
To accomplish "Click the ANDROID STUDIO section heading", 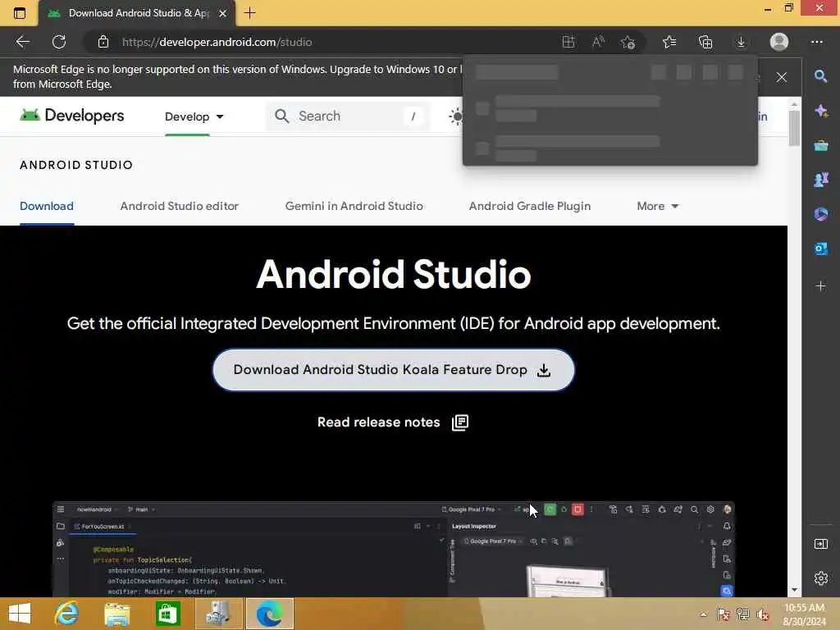I will pos(76,165).
